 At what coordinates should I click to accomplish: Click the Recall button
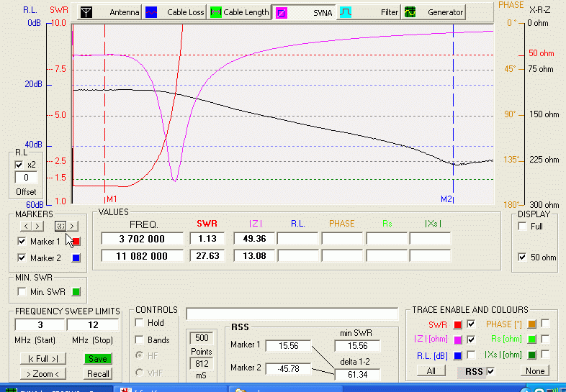(99, 373)
